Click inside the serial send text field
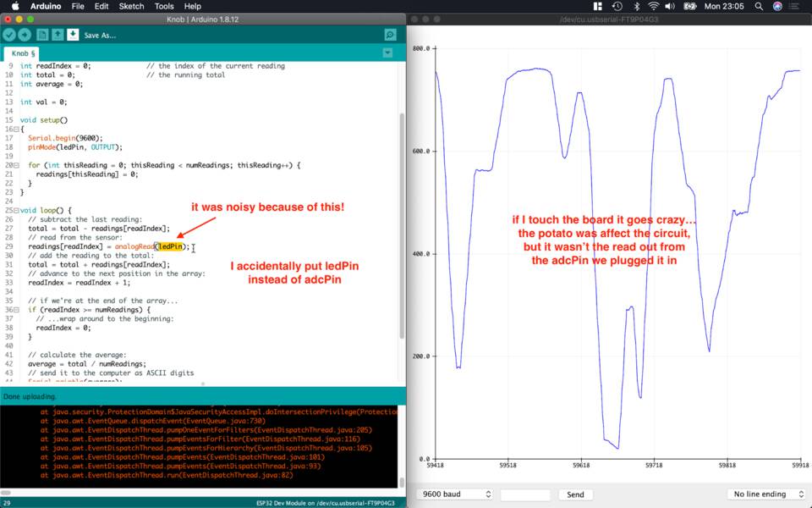Screen dimensions: 812x508 [x=524, y=494]
